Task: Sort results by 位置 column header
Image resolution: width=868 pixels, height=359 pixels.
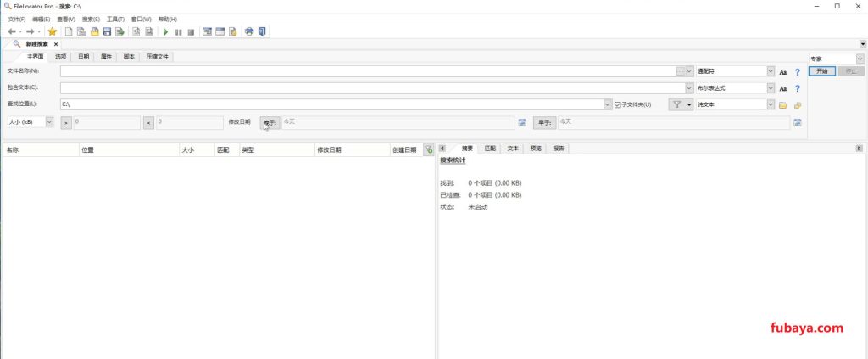Action: coord(129,149)
